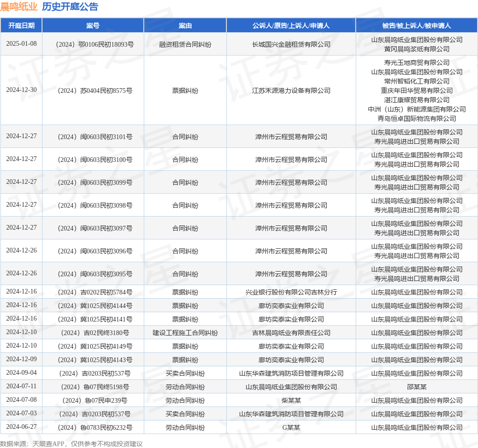Screen dimensions: 478x448
Task: Click case number 吉0202民初5784号
Action: point(95,292)
